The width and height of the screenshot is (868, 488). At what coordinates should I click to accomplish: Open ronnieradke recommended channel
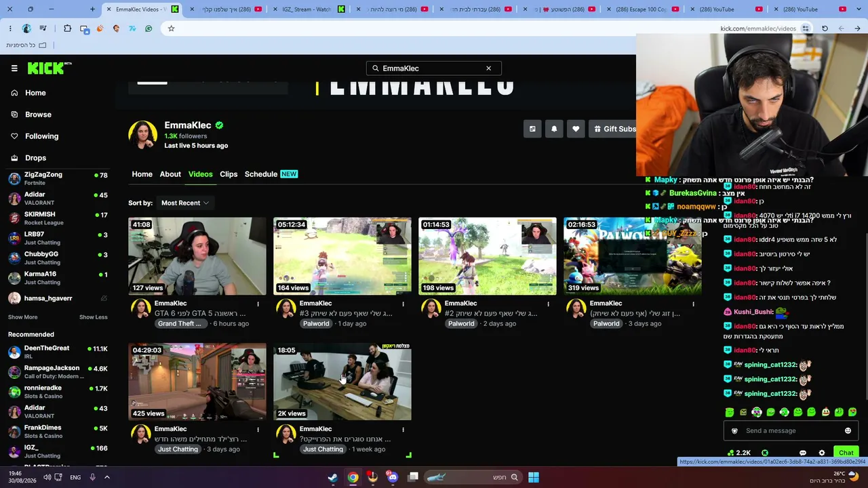point(58,392)
